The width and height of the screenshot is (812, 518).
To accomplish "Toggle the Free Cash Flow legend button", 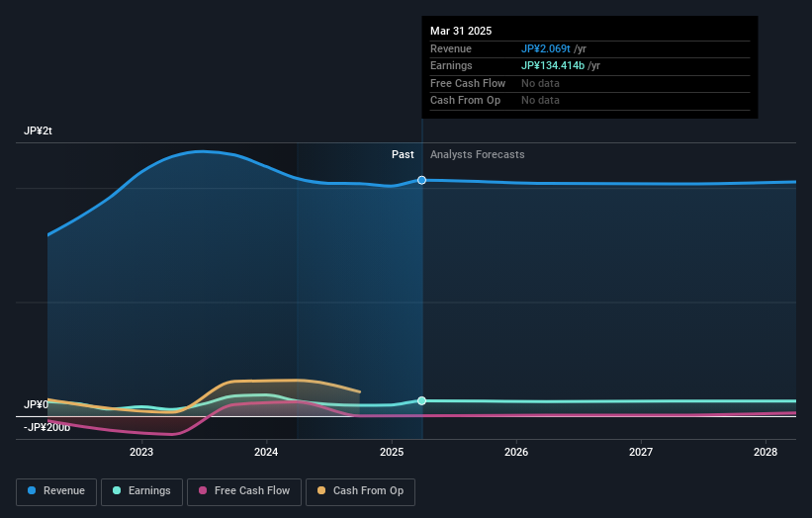I will tap(244, 491).
